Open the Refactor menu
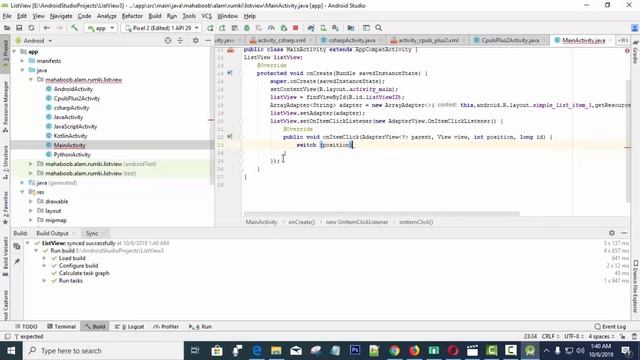 [132, 16]
